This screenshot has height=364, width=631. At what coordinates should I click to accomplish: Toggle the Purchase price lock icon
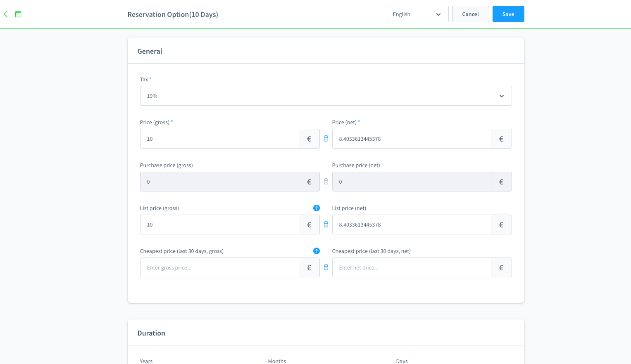(326, 182)
